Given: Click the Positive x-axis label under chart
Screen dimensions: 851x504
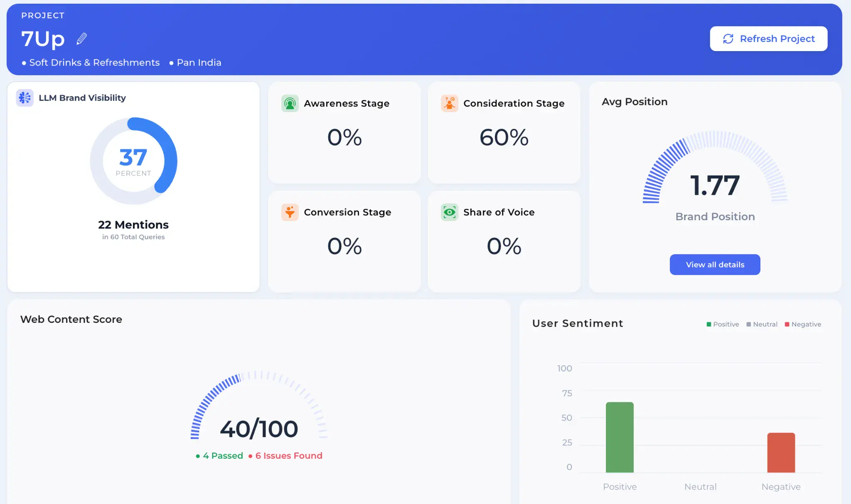Looking at the screenshot, I should (x=620, y=487).
